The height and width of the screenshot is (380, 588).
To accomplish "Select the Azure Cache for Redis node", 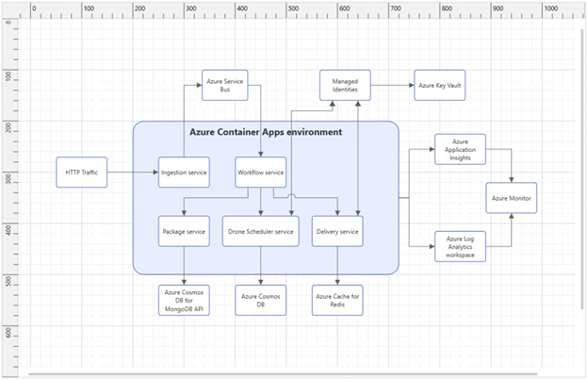I will (x=337, y=299).
